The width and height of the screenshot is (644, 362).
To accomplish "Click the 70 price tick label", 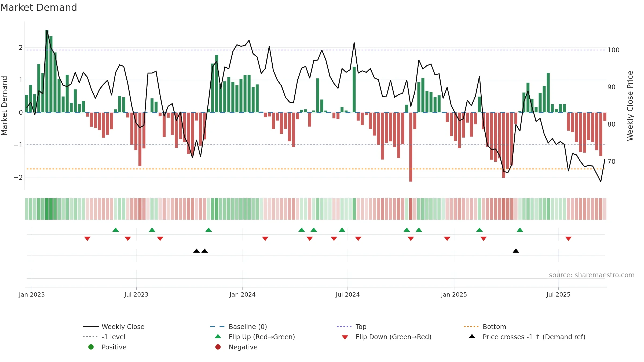I will point(612,161).
